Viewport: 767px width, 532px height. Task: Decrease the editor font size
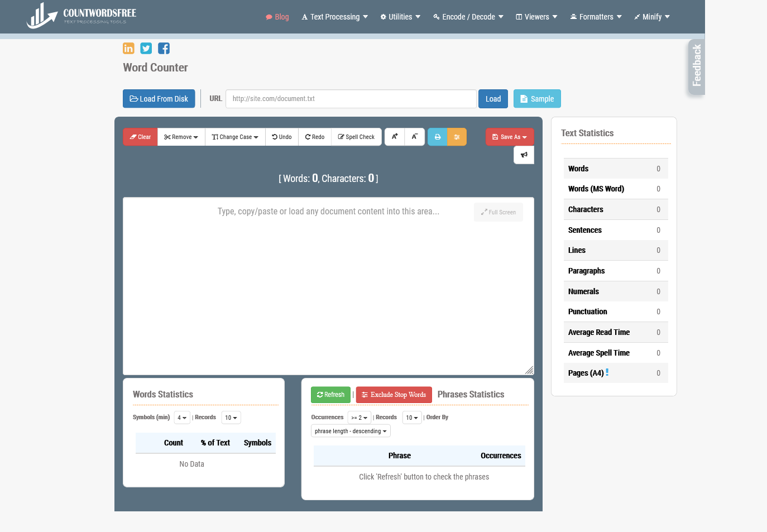coord(415,137)
